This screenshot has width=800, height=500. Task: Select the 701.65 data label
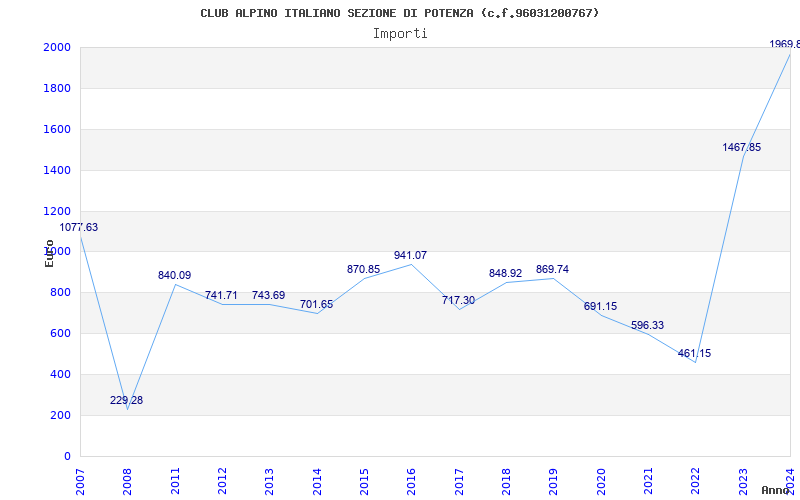pyautogui.click(x=316, y=305)
